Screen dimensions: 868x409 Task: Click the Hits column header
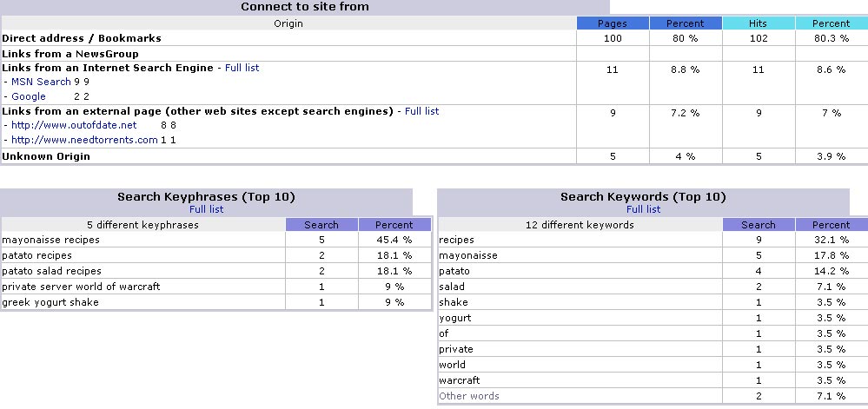(758, 23)
